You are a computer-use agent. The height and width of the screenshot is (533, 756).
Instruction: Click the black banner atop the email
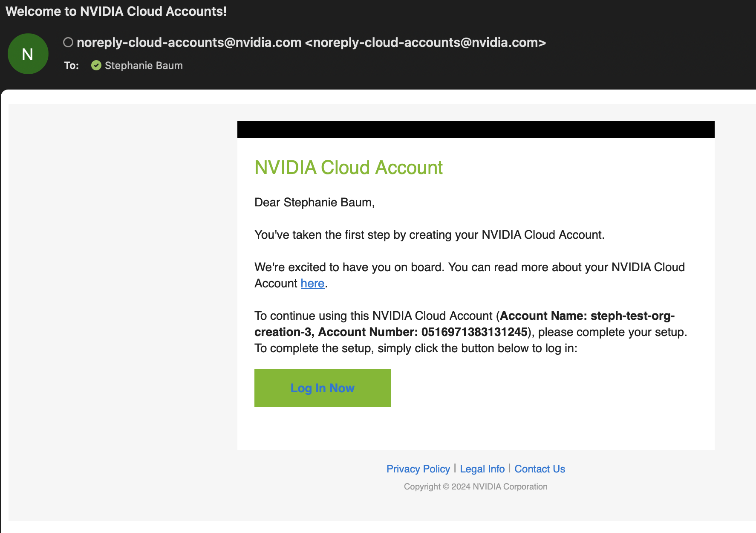coord(476,130)
